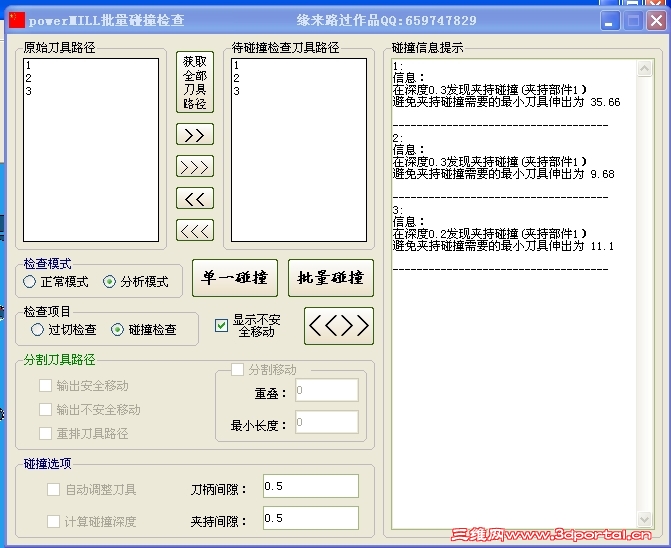Image resolution: width=671 pixels, height=548 pixels.
Task: Click the flag icon in the title bar
Action: pyautogui.click(x=17, y=20)
